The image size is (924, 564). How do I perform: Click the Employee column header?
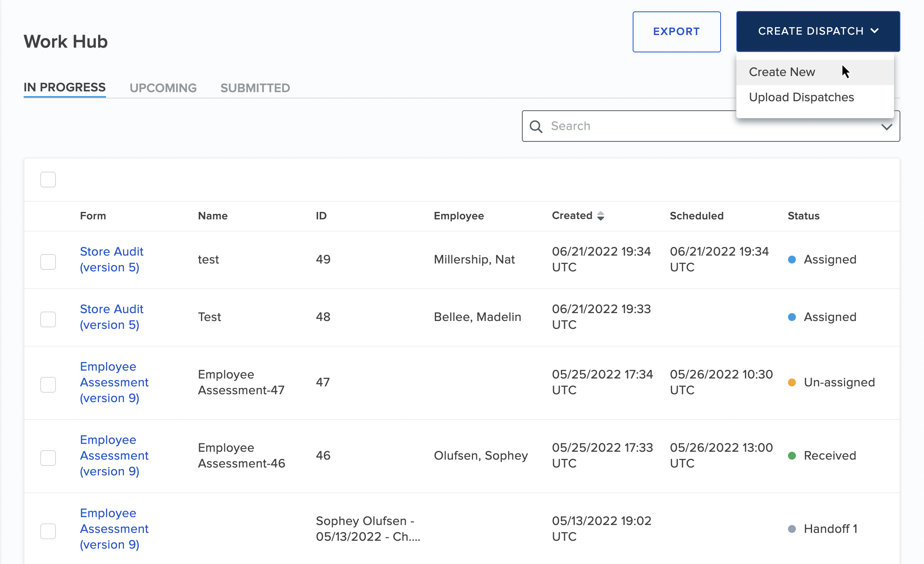[x=459, y=216]
